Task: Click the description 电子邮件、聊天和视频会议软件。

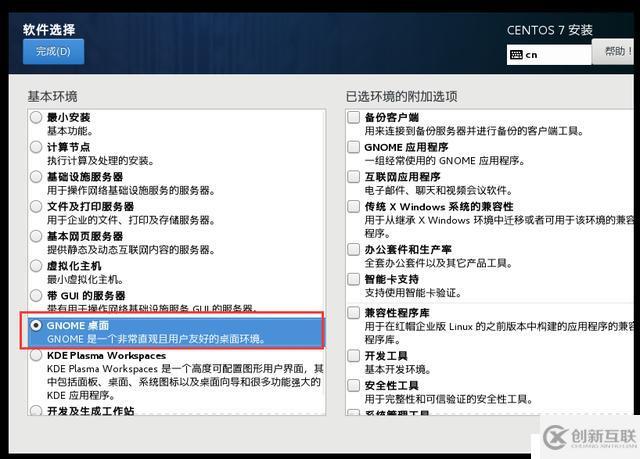Action: [439, 191]
